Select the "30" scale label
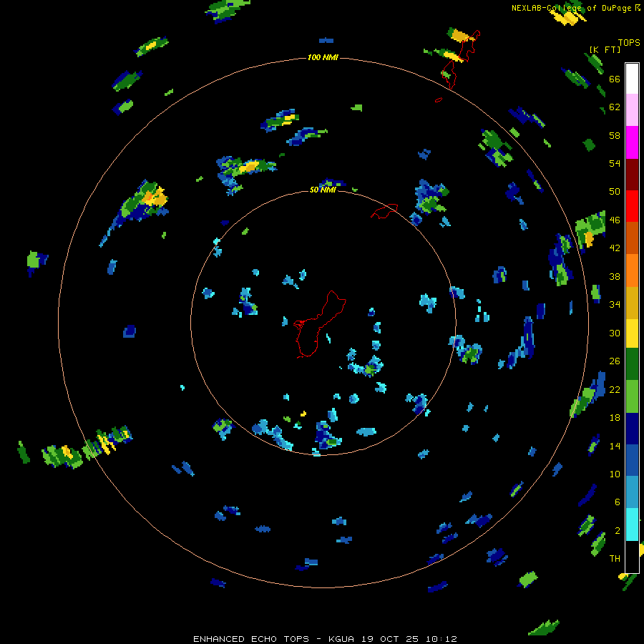Viewport: 644px width, 644px height. pos(615,333)
